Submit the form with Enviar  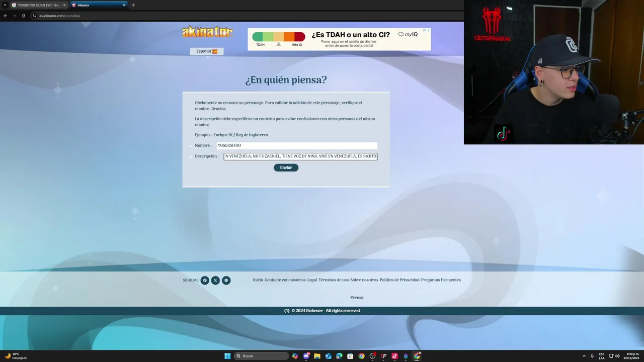(286, 167)
